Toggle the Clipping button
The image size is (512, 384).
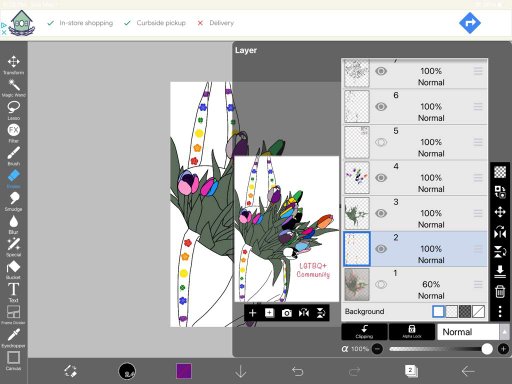tap(364, 332)
